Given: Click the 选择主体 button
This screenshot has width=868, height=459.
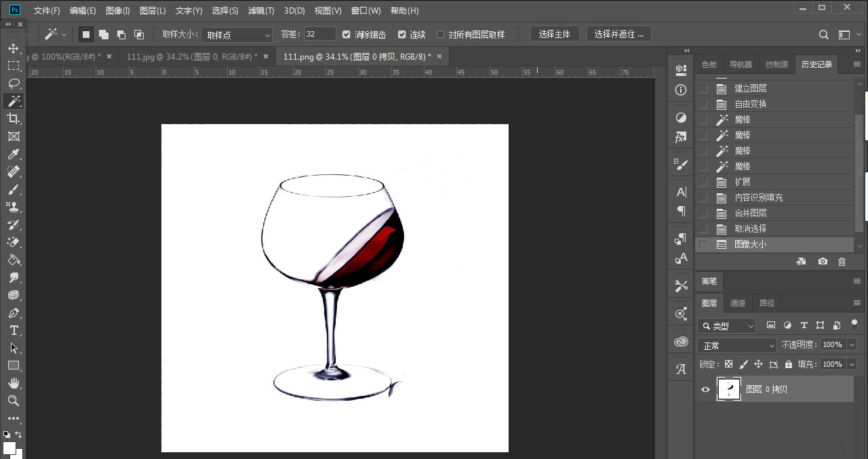Looking at the screenshot, I should 555,34.
